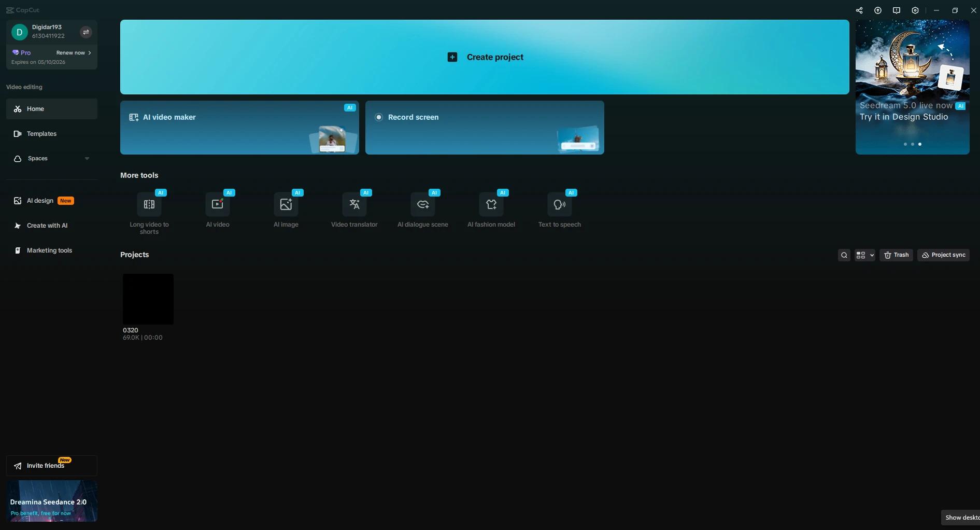Minimize the CapCut window
Image resolution: width=980 pixels, height=530 pixels.
(x=936, y=10)
